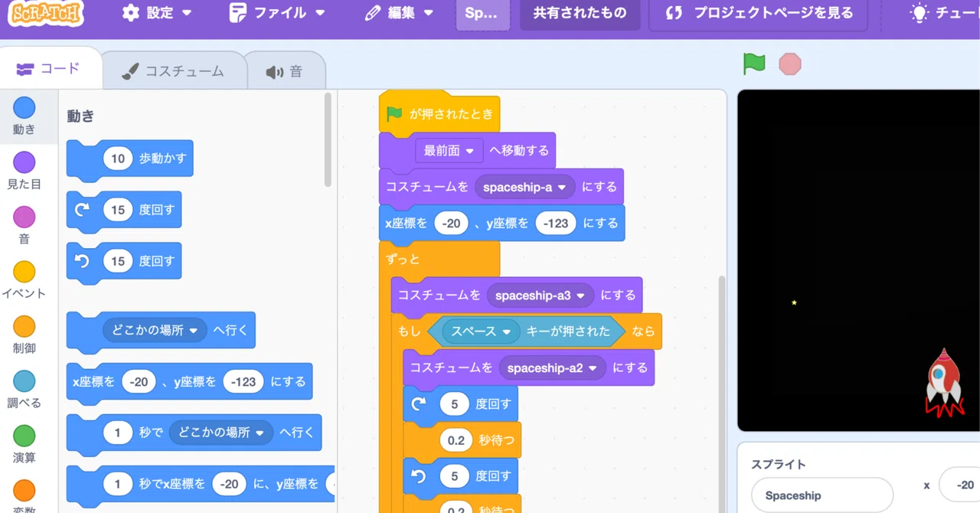Click green flag icon in the hat block
Screen dimensions: 980x513
(x=394, y=114)
